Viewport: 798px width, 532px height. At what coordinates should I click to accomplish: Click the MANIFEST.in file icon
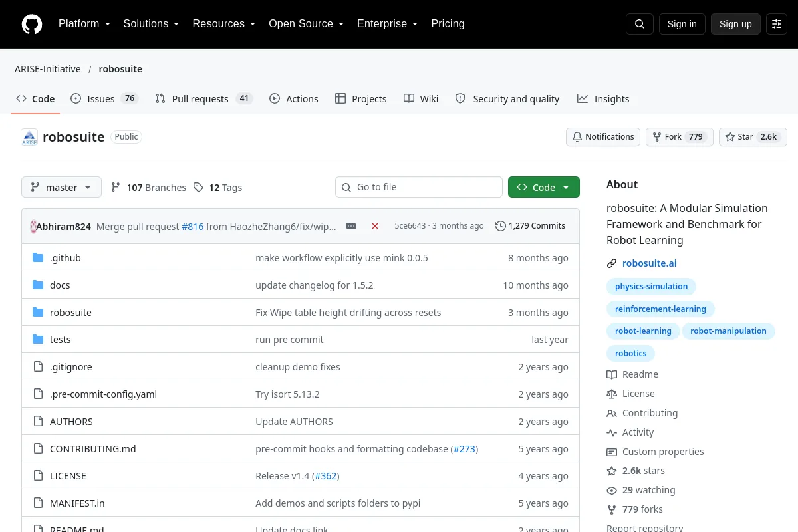(38, 503)
